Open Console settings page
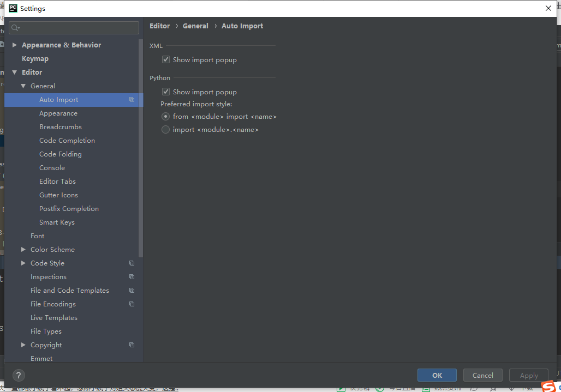 pyautogui.click(x=52, y=167)
